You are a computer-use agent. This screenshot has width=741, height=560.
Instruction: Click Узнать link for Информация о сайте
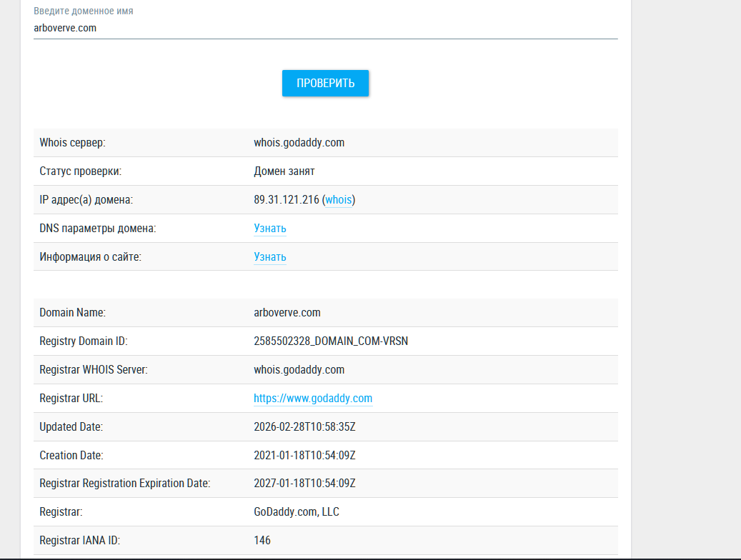pos(270,256)
